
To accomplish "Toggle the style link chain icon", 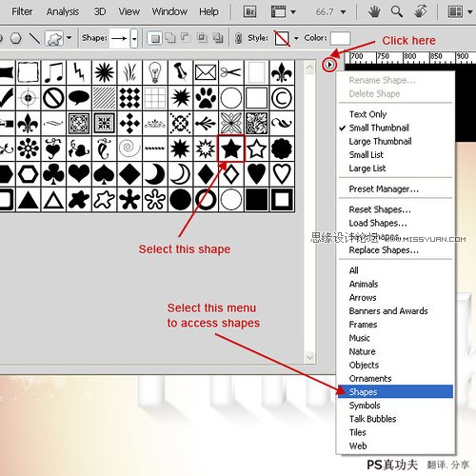I will coord(239,38).
